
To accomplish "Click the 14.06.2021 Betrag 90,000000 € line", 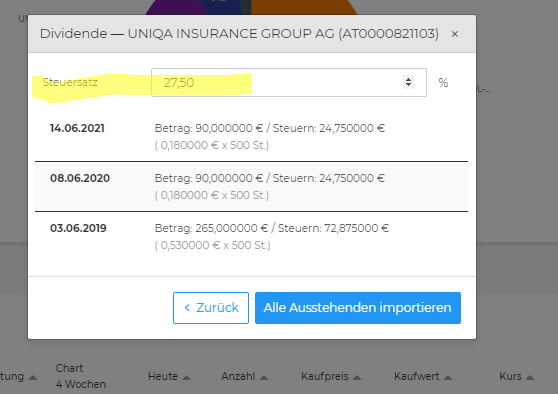I will pos(209,128).
